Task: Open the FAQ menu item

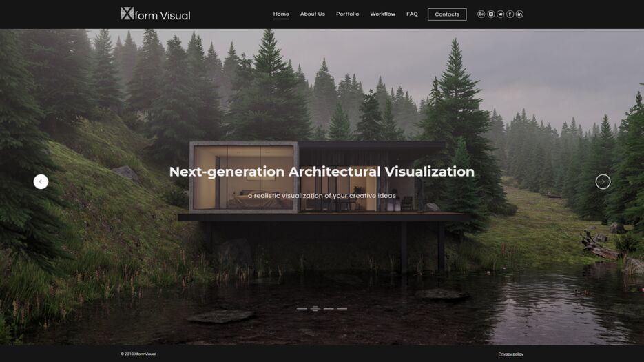Action: [x=412, y=14]
